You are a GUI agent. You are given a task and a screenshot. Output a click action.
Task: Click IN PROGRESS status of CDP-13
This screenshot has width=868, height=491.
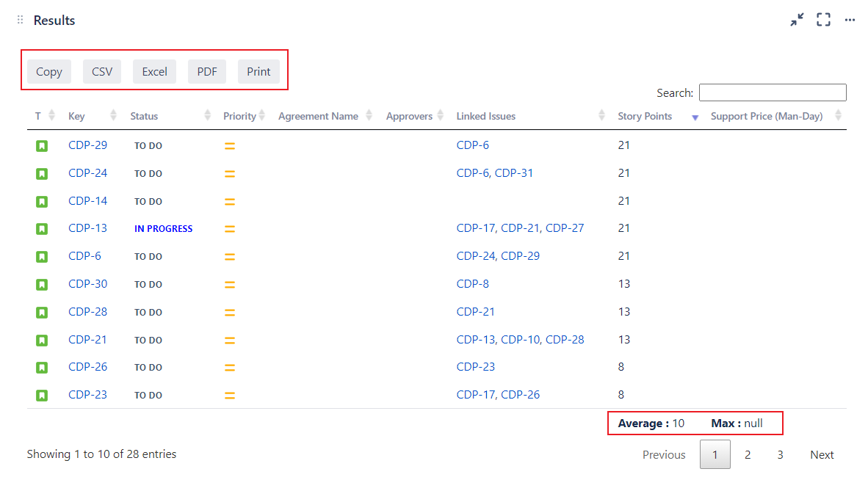(x=163, y=228)
